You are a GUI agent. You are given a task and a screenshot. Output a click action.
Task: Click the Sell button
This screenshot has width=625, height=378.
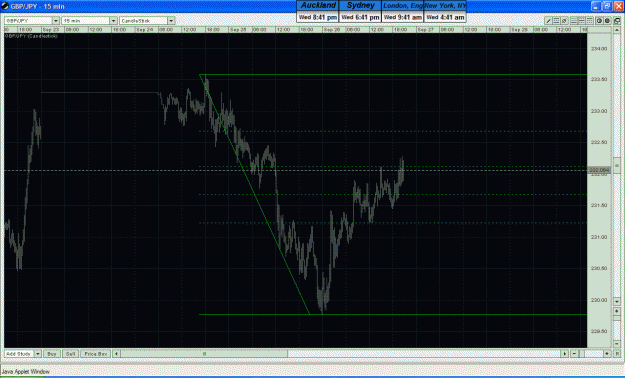[x=71, y=354]
